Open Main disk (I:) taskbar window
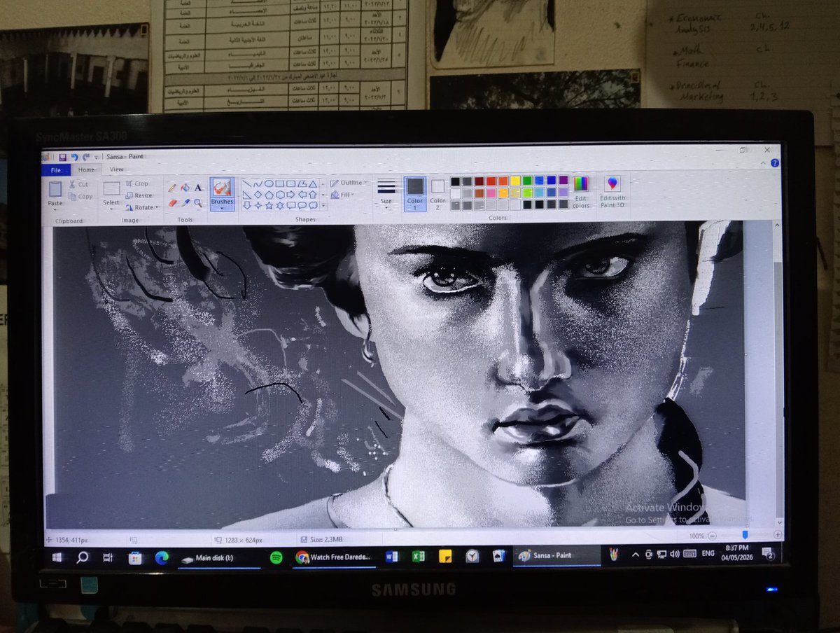The width and height of the screenshot is (840, 633). pyautogui.click(x=218, y=558)
